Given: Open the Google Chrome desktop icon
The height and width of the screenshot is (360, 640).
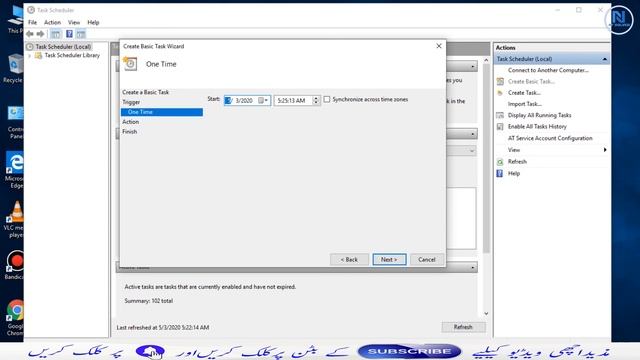Looking at the screenshot, I should [x=16, y=318].
